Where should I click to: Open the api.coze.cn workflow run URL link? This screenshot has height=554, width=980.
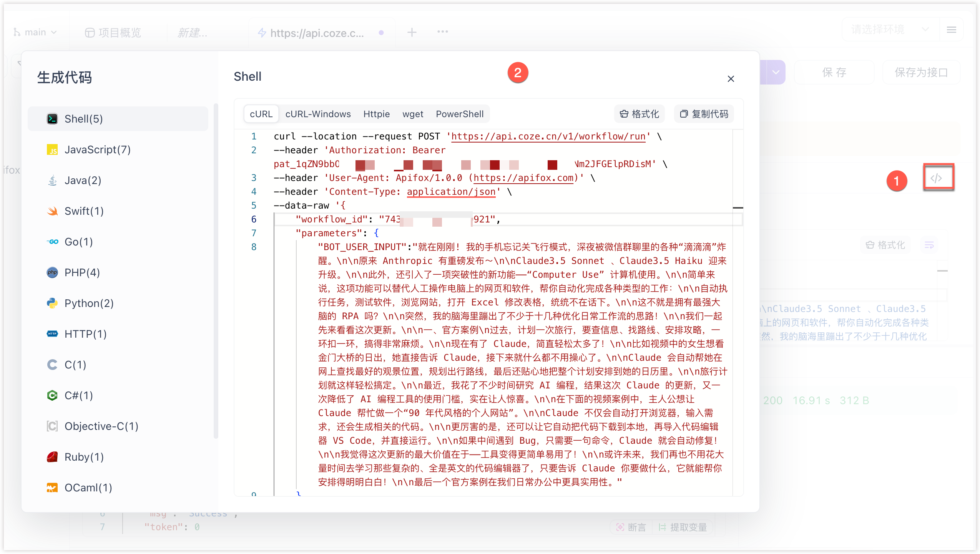pyautogui.click(x=548, y=136)
